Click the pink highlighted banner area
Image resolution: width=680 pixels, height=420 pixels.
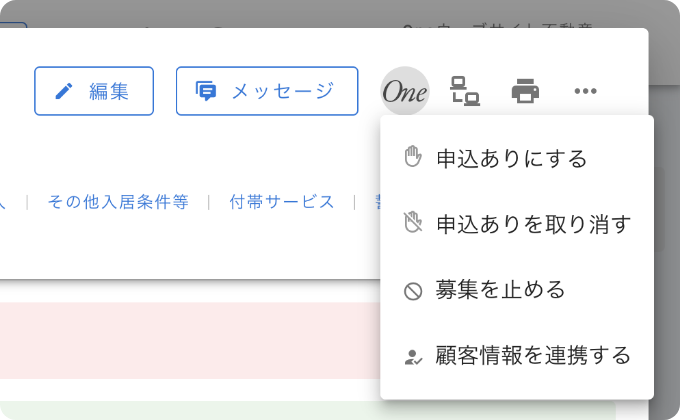(190, 341)
